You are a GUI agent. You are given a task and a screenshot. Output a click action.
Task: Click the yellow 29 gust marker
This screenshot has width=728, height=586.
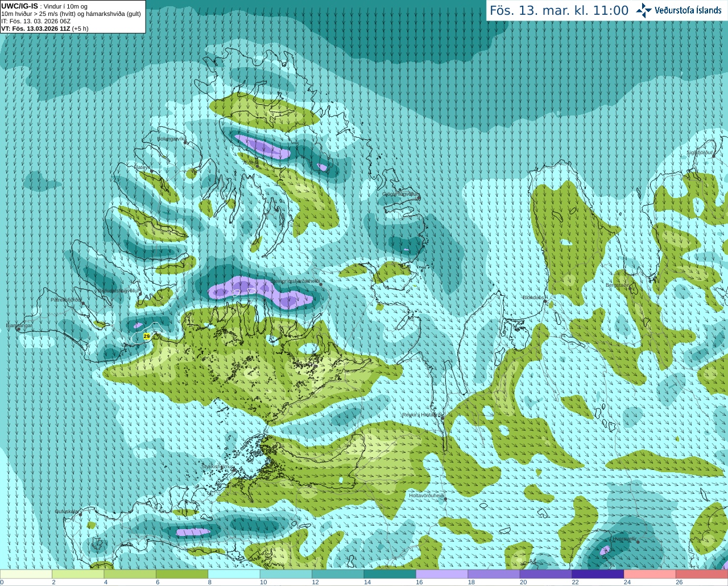(147, 337)
